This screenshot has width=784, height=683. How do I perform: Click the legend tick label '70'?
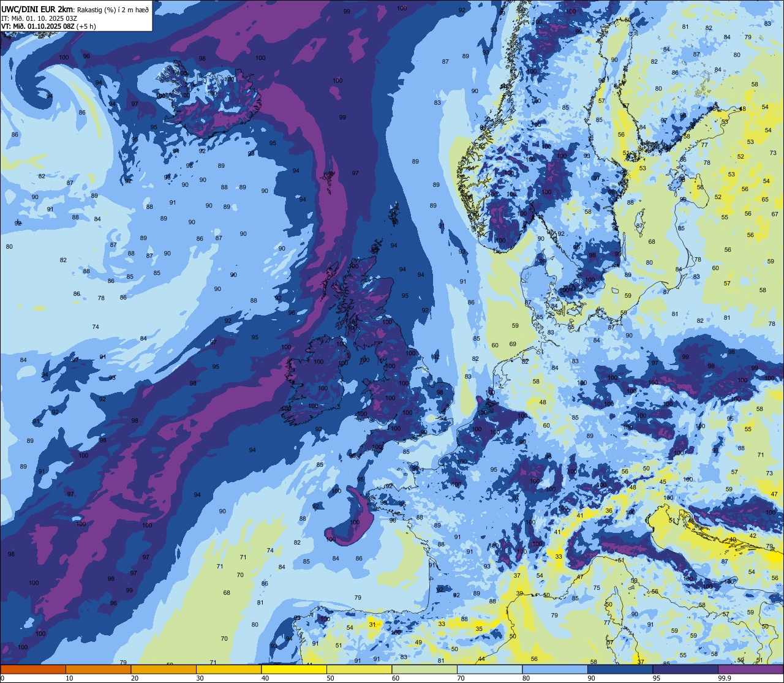pos(461,678)
